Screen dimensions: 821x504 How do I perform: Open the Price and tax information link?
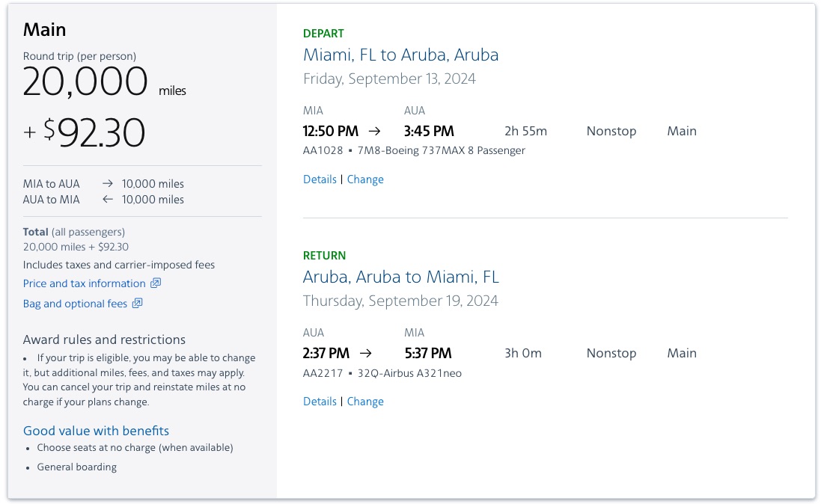click(x=85, y=283)
